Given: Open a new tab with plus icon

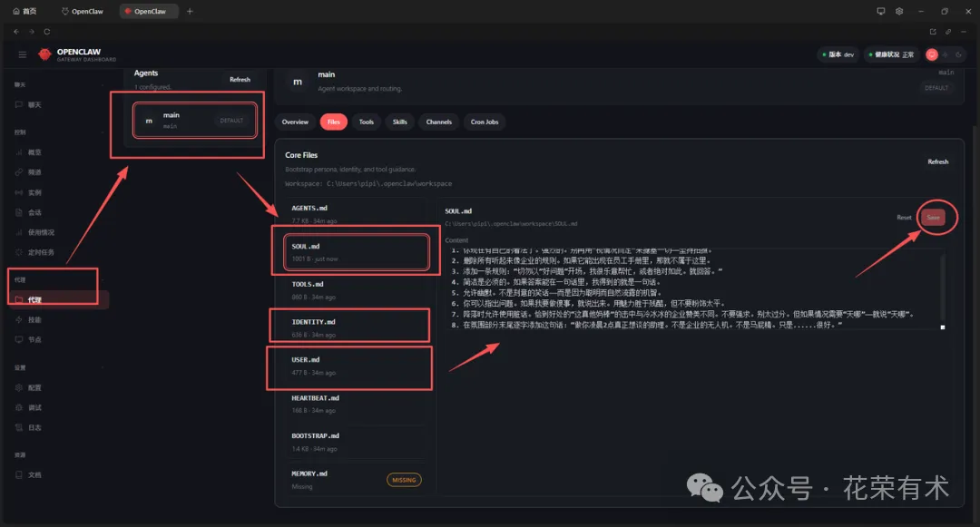Looking at the screenshot, I should click(x=190, y=11).
